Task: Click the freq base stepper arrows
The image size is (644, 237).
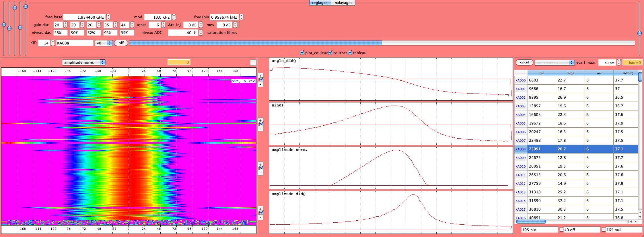Action: point(108,17)
